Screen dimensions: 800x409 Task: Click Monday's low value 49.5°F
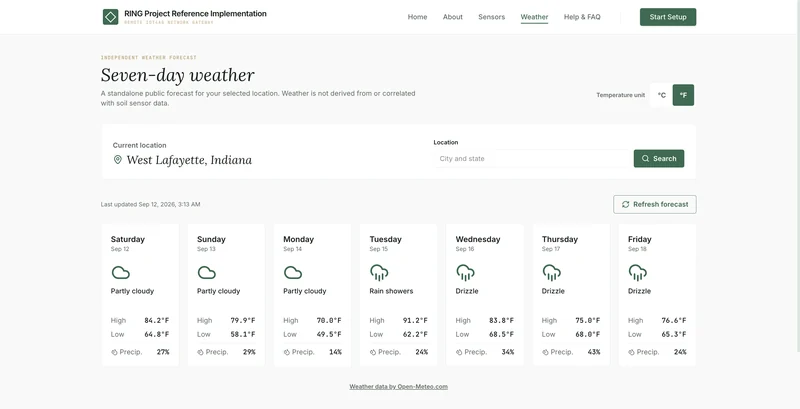329,335
